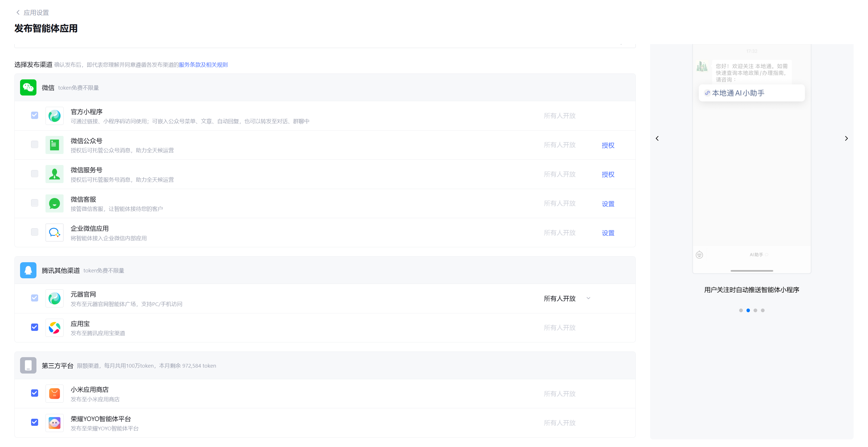This screenshot has width=868, height=447.
Task: Jump to third preview carousel dot
Action: coord(755,310)
